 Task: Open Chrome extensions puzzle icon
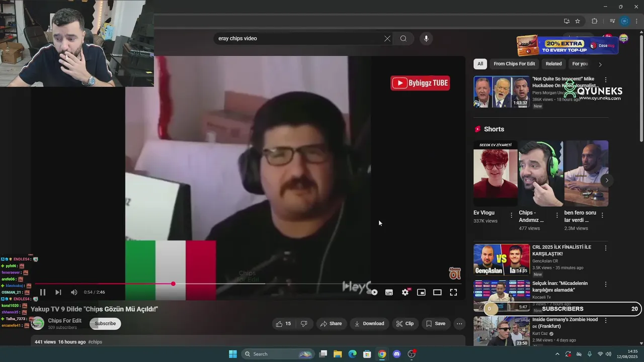[595, 21]
